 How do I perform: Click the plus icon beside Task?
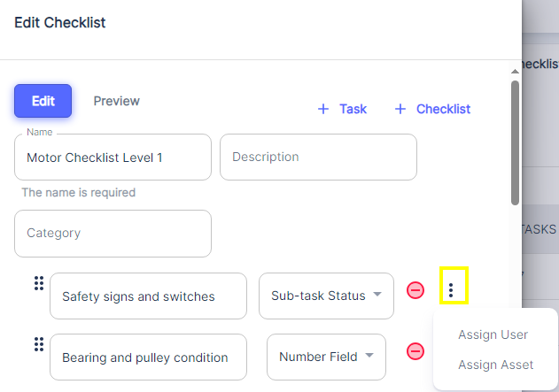tap(322, 109)
